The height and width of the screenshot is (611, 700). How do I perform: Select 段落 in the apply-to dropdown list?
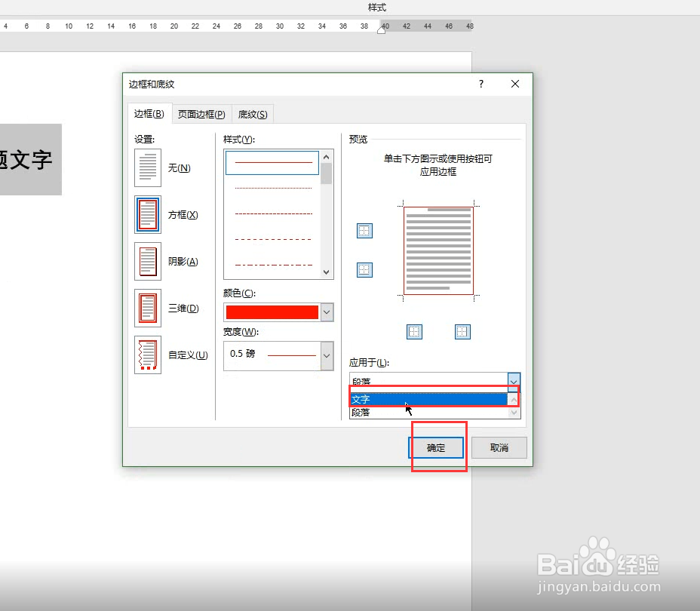pos(428,413)
